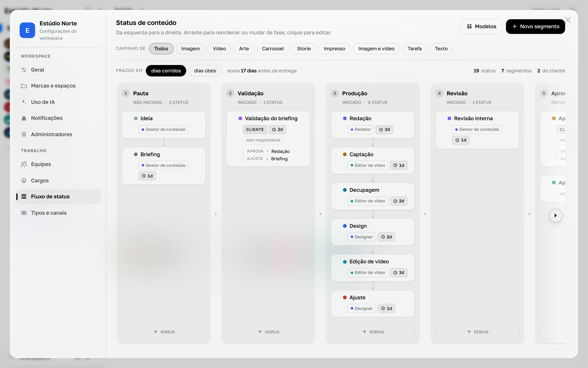Click the Tipos e canais grid icon
This screenshot has height=368, width=588.
[24, 213]
